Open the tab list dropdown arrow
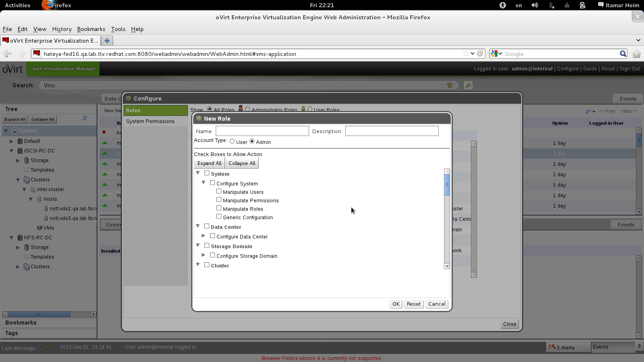The height and width of the screenshot is (362, 644). pyautogui.click(x=638, y=40)
